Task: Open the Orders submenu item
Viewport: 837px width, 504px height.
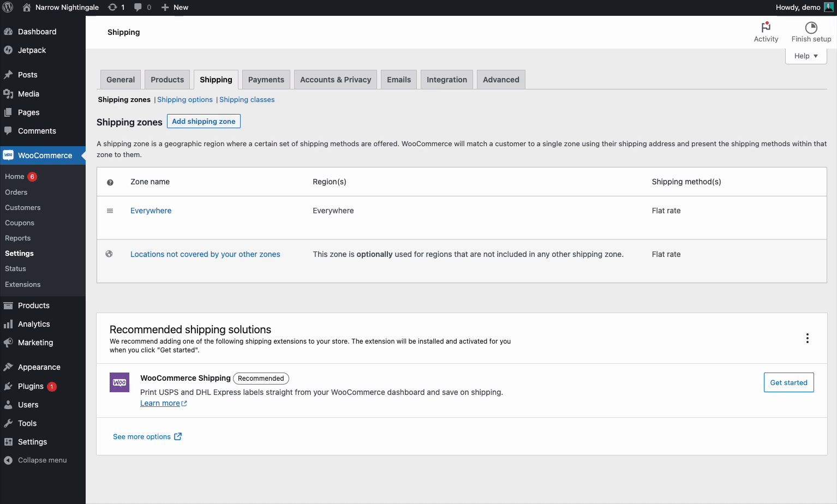Action: click(16, 192)
